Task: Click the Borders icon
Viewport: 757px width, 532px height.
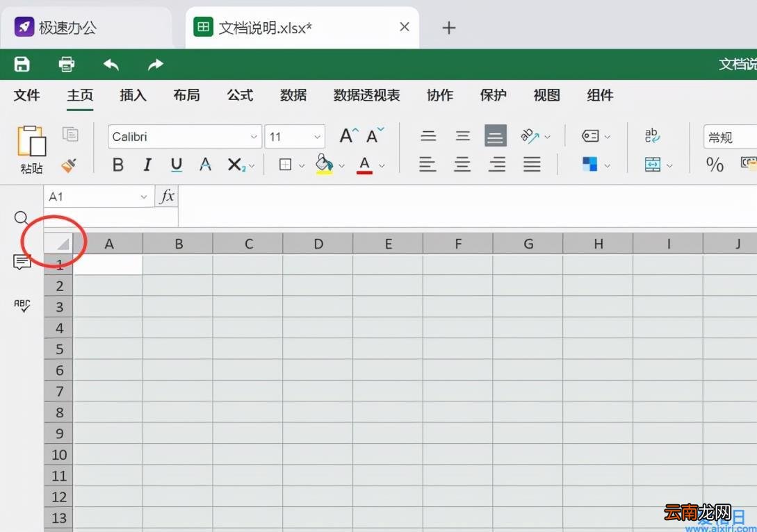Action: point(285,165)
